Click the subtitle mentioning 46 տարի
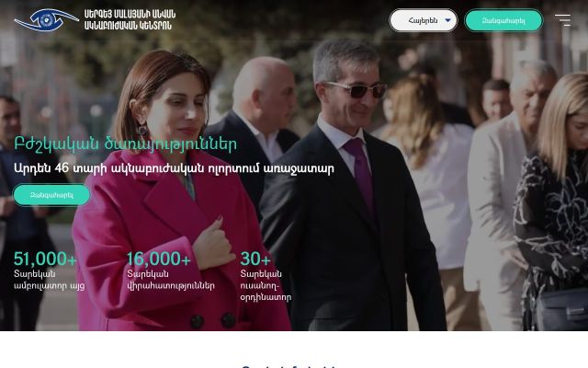Image resolution: width=588 pixels, height=368 pixels. coord(174,168)
